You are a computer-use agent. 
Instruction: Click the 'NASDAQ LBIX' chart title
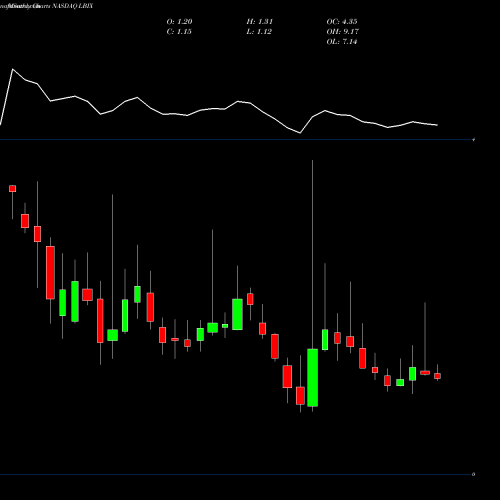(72, 6)
